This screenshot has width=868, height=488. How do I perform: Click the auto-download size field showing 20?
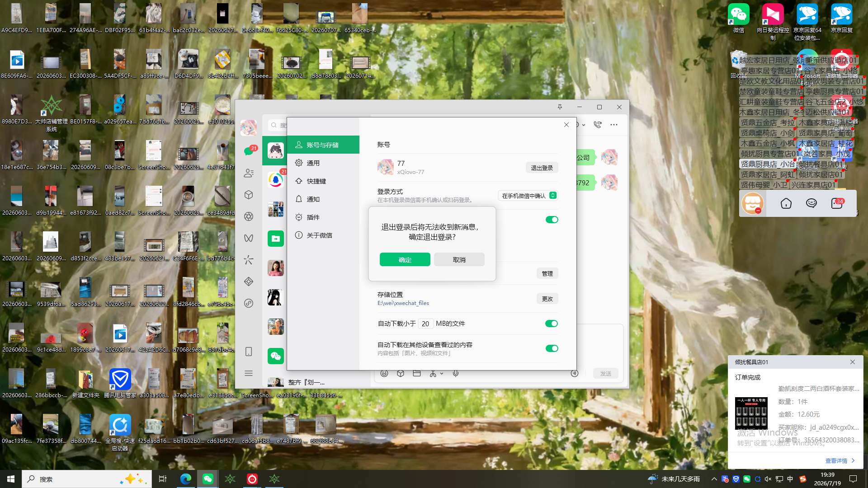pyautogui.click(x=425, y=324)
